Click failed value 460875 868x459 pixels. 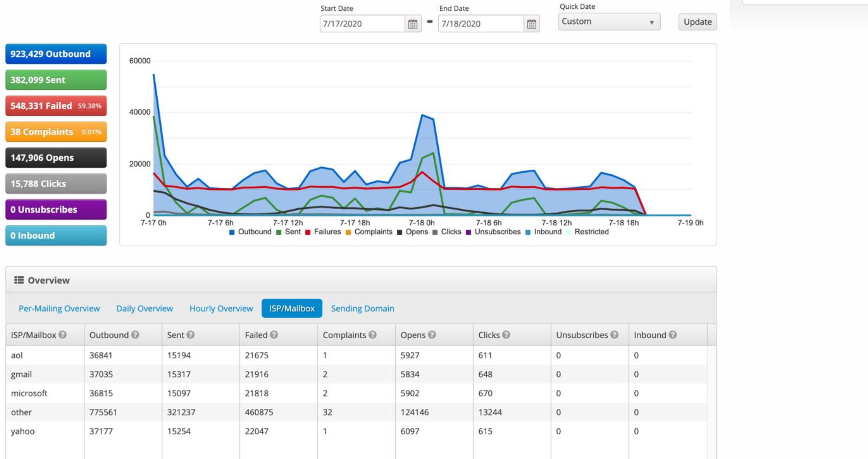pos(259,412)
